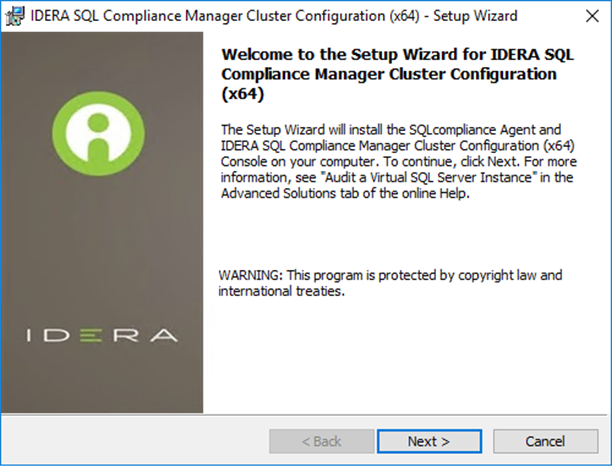Click the installer icon in title bar
This screenshot has height=467, width=612.
(14, 16)
